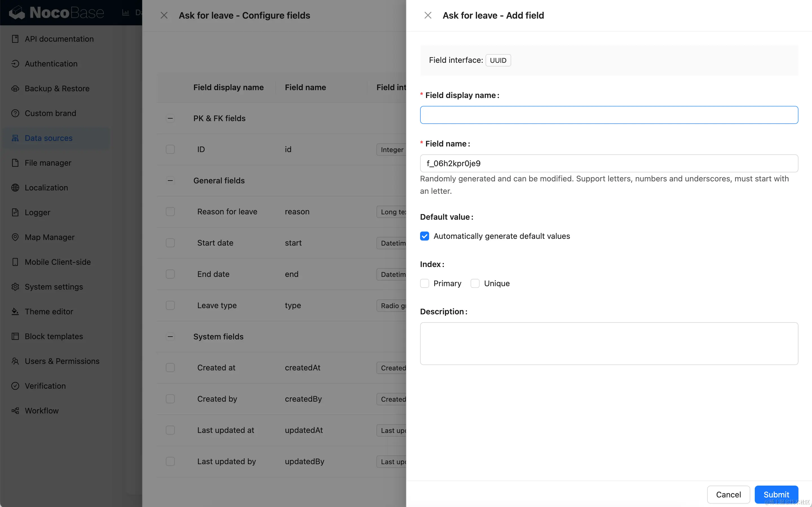Collapse the PK & FK fields group
The height and width of the screenshot is (507, 812).
coord(170,118)
